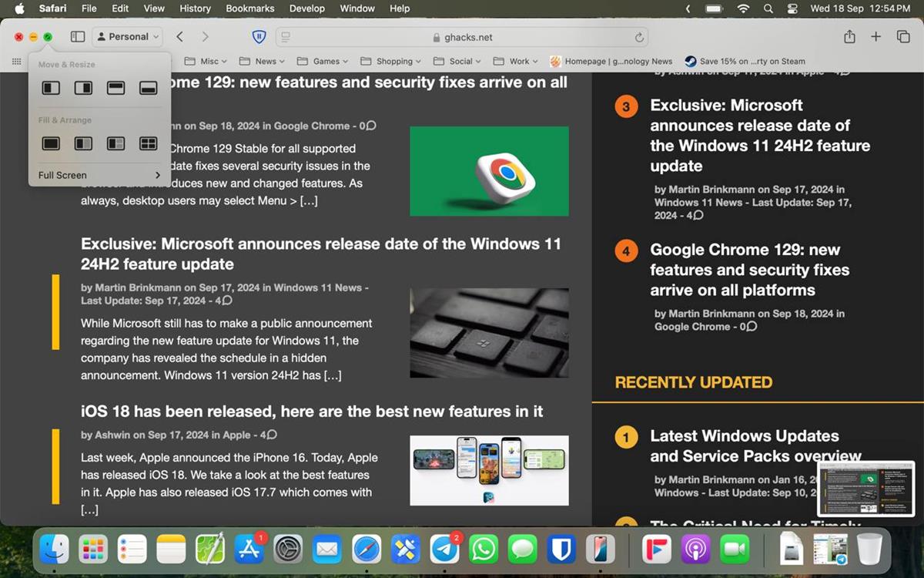924x578 pixels.
Task: Tile window to the top half
Action: pos(115,89)
